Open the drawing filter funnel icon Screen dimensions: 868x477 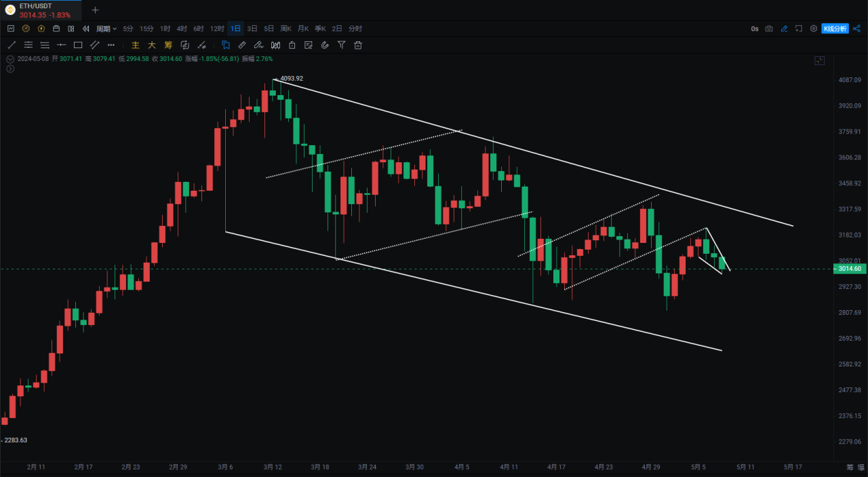[341, 45]
